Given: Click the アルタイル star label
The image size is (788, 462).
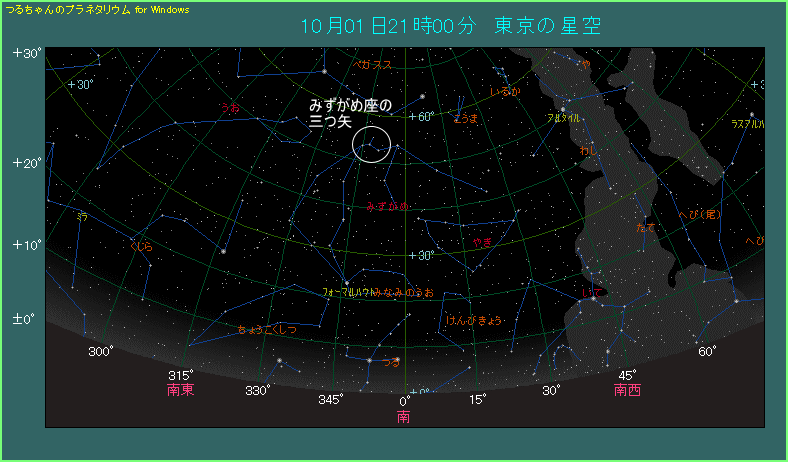Looking at the screenshot, I should click(x=562, y=118).
